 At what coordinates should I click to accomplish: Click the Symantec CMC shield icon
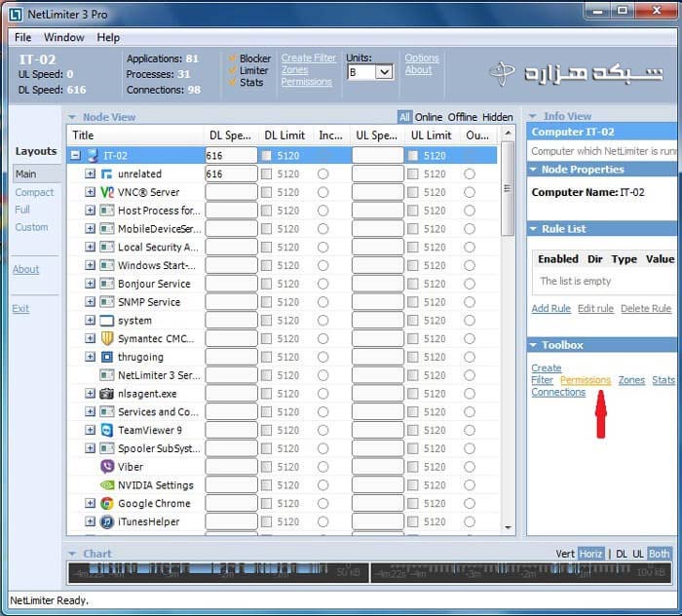[x=107, y=338]
